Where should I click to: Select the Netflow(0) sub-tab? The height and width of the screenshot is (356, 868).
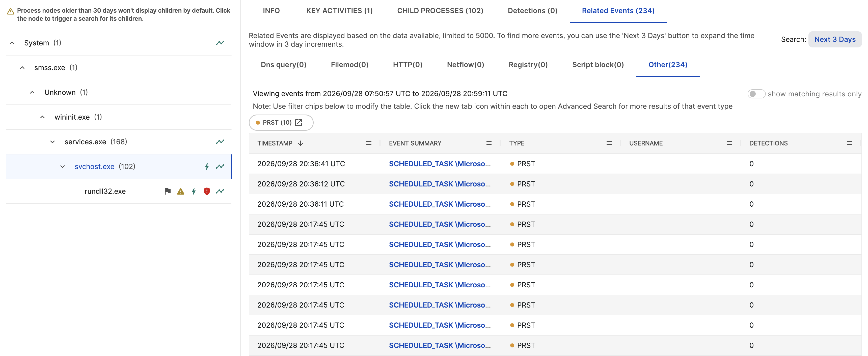point(465,65)
